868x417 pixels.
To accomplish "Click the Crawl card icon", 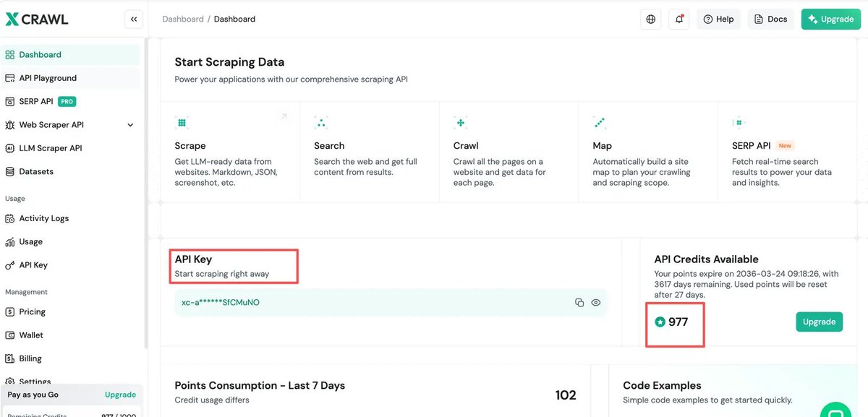I will coord(460,122).
